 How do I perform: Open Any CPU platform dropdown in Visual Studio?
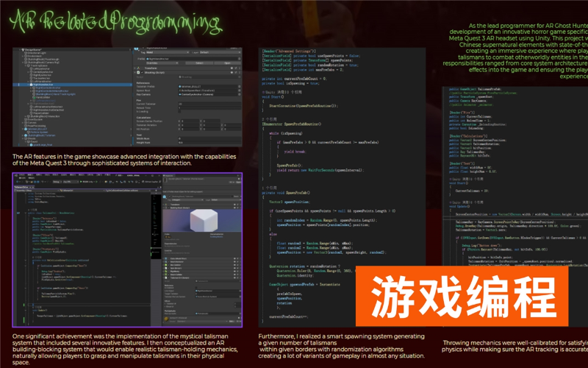pos(71,182)
